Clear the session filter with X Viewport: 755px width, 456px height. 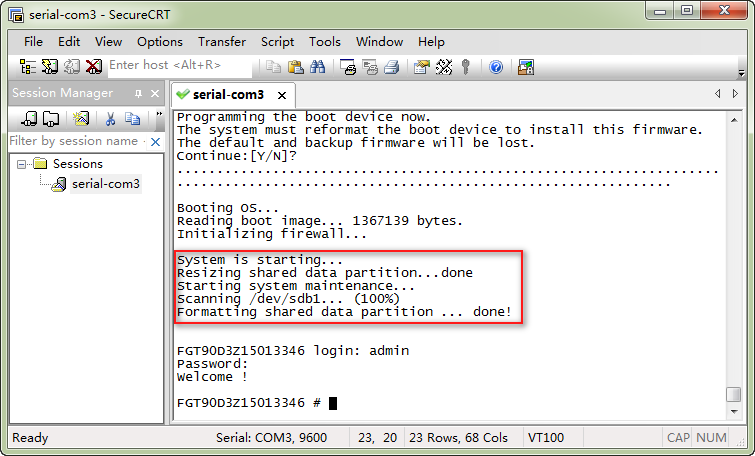tap(155, 142)
